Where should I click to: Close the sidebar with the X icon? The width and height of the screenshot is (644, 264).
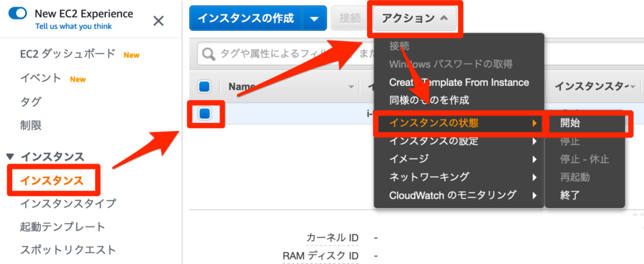[x=158, y=21]
